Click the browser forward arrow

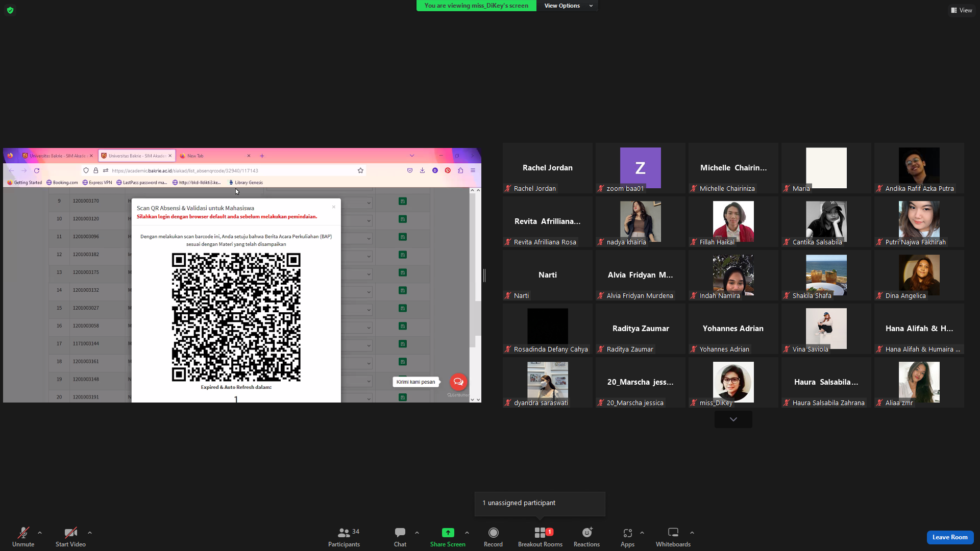(x=24, y=170)
